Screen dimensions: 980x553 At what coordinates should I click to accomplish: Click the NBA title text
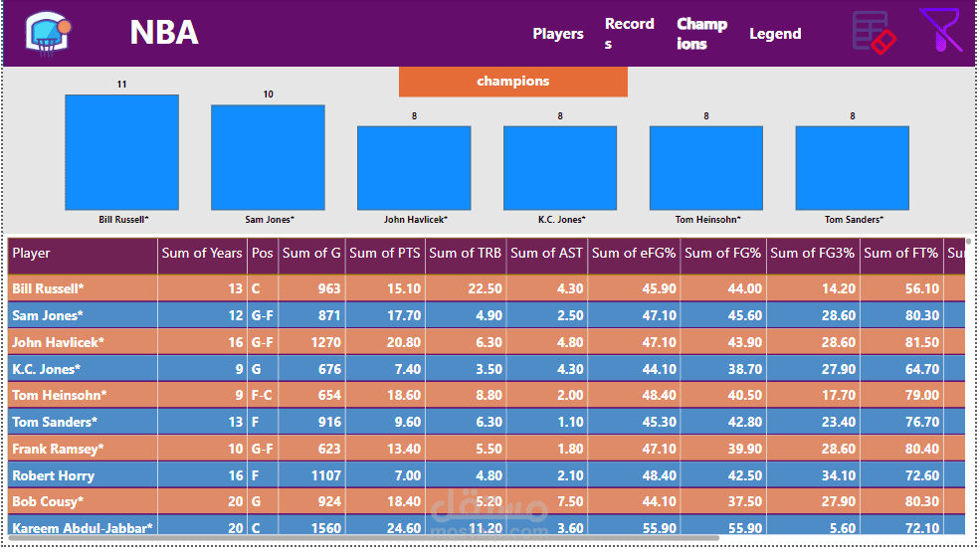point(164,33)
